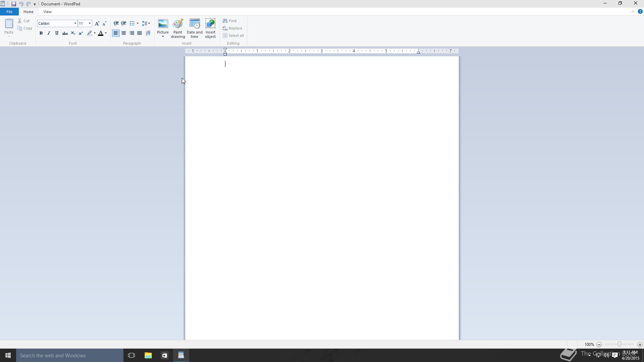644x362 pixels.
Task: Click the Save icon in quick access toolbar
Action: click(x=13, y=4)
